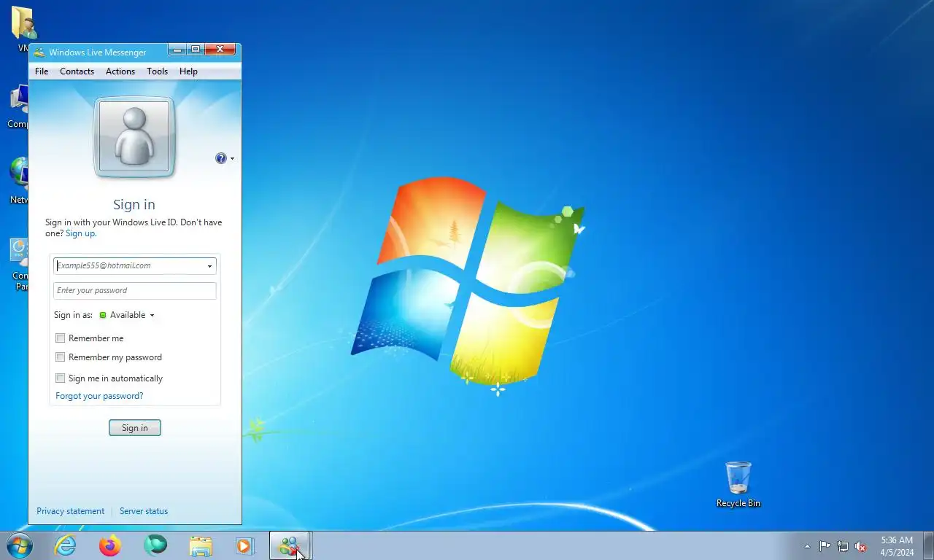Viewport: 934px width, 560px height.
Task: Click the Messenger icon in the title bar
Action: 39,52
